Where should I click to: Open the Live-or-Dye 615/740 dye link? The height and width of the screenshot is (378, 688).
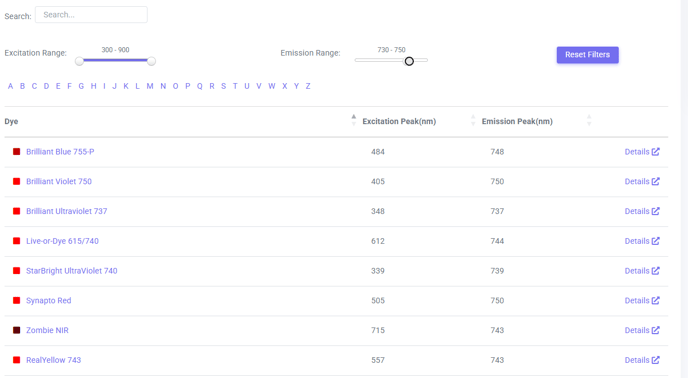[x=62, y=241]
